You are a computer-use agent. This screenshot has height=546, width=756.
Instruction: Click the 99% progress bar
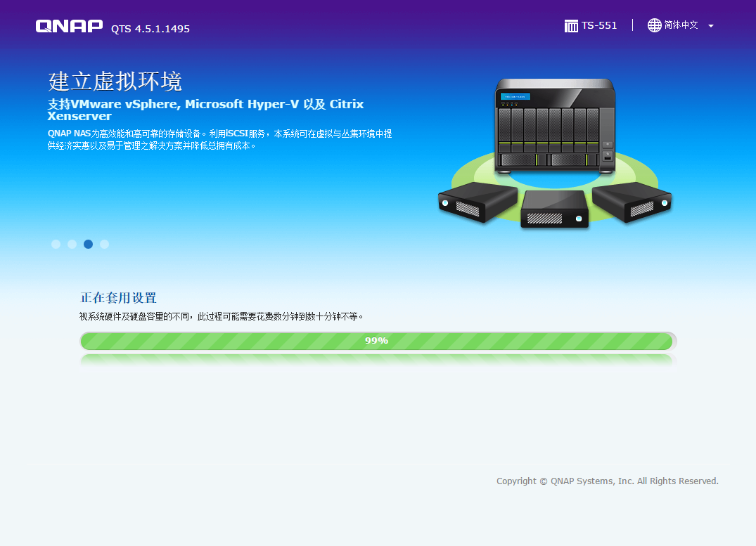pyautogui.click(x=378, y=341)
